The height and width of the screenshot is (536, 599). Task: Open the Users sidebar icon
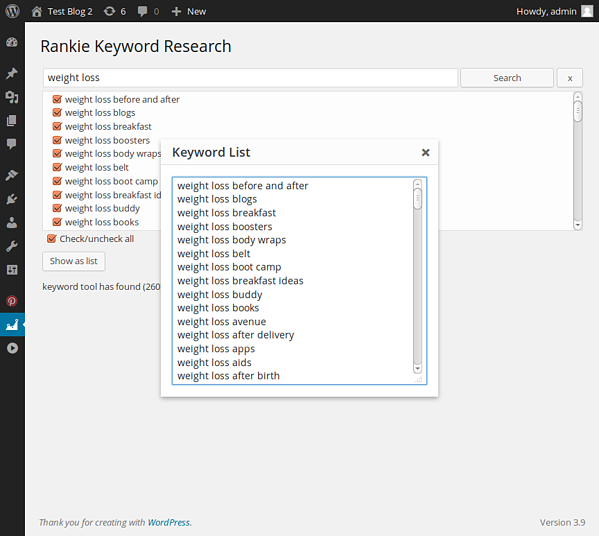pyautogui.click(x=12, y=223)
